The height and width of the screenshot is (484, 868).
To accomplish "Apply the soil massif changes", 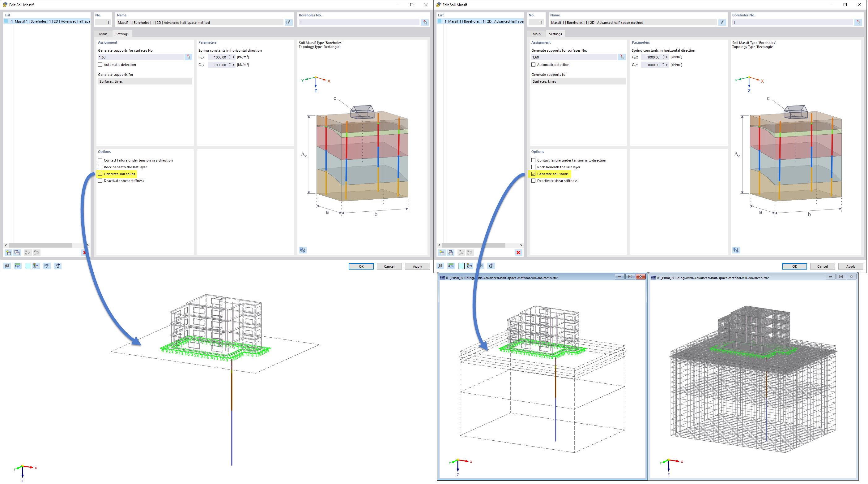I will [x=417, y=266].
